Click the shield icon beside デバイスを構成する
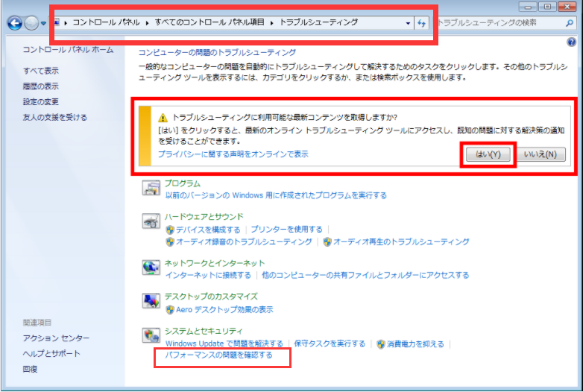Image resolution: width=583 pixels, height=392 pixels. [x=170, y=230]
